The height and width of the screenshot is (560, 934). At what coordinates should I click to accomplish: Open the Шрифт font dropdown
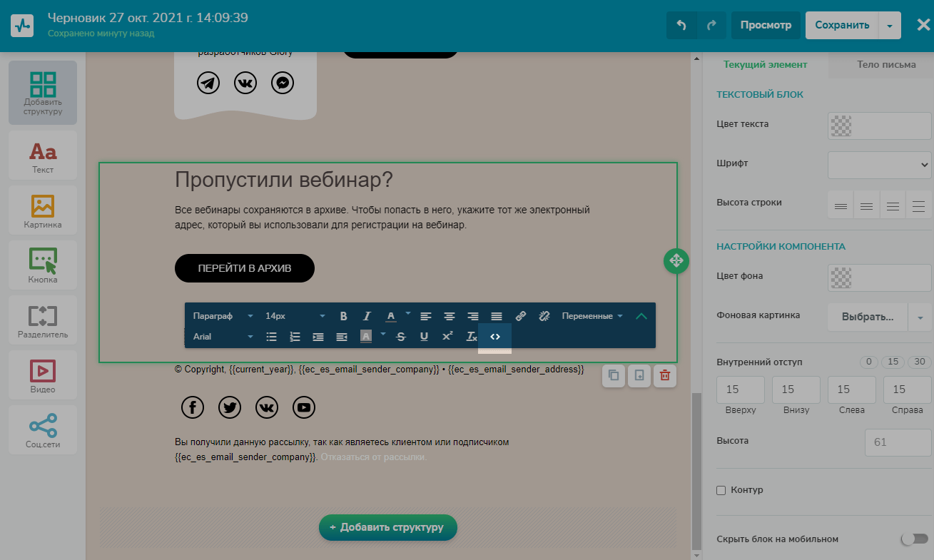tap(879, 165)
